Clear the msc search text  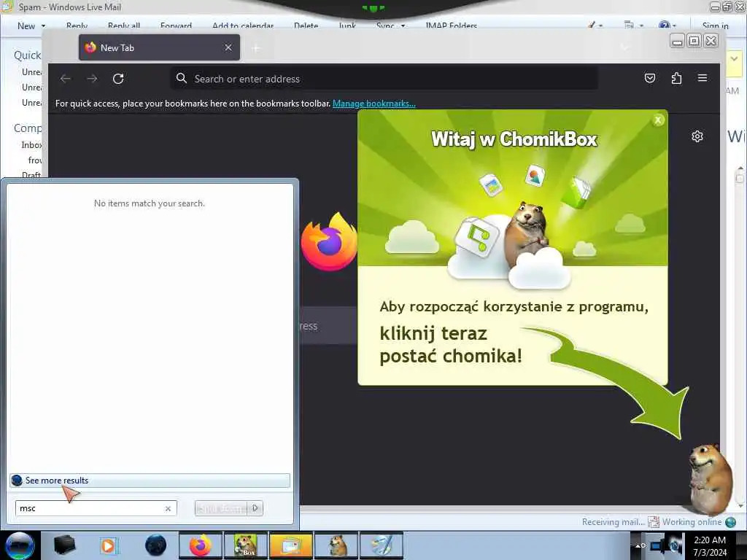pos(168,508)
